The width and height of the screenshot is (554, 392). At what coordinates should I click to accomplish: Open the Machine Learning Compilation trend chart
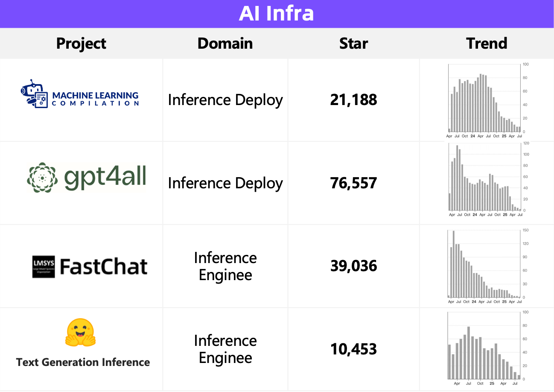(x=484, y=100)
